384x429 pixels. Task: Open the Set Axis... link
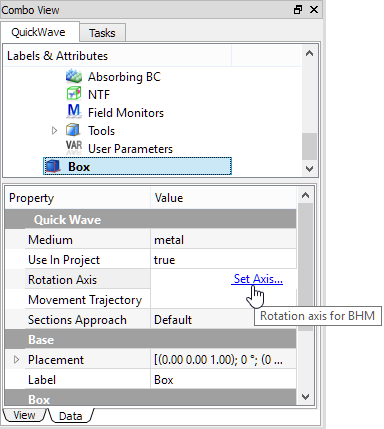click(258, 279)
